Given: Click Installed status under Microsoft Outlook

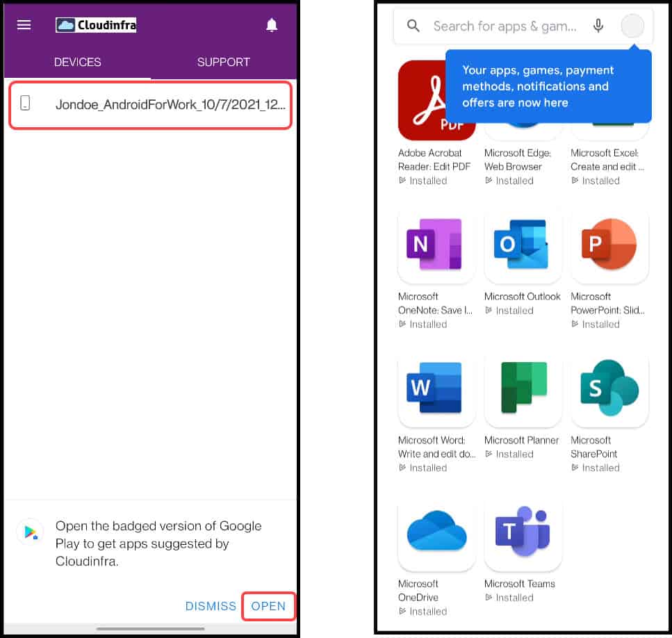Looking at the screenshot, I should coord(509,311).
